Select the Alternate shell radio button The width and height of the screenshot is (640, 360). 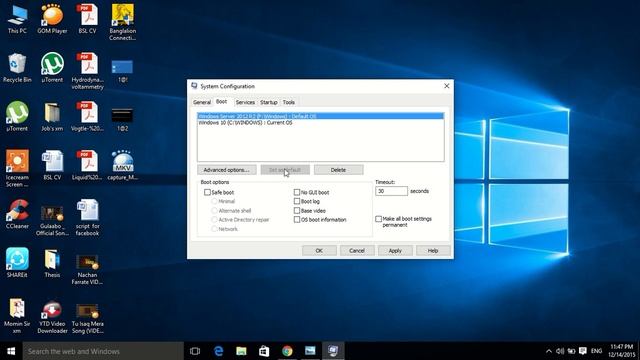[214, 211]
